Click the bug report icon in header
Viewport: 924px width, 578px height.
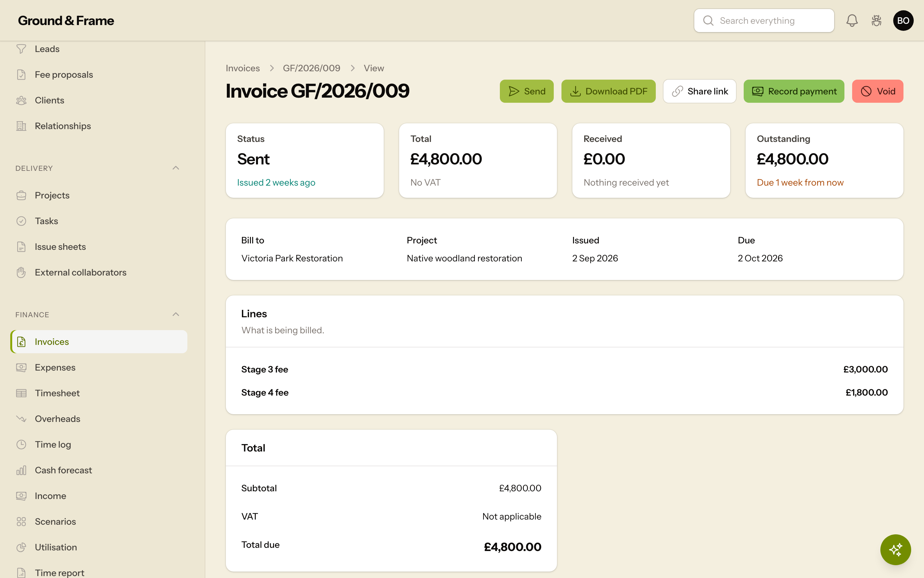point(876,21)
